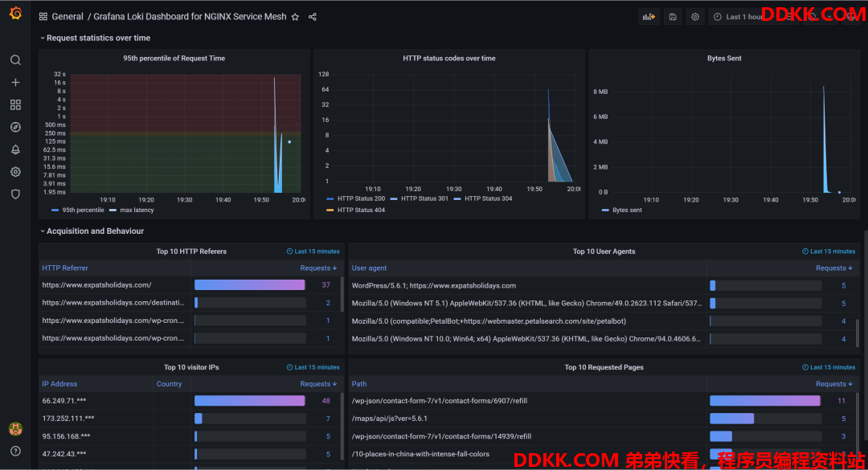868x470 pixels.
Task: Sort by the IP Address column header
Action: 59,384
